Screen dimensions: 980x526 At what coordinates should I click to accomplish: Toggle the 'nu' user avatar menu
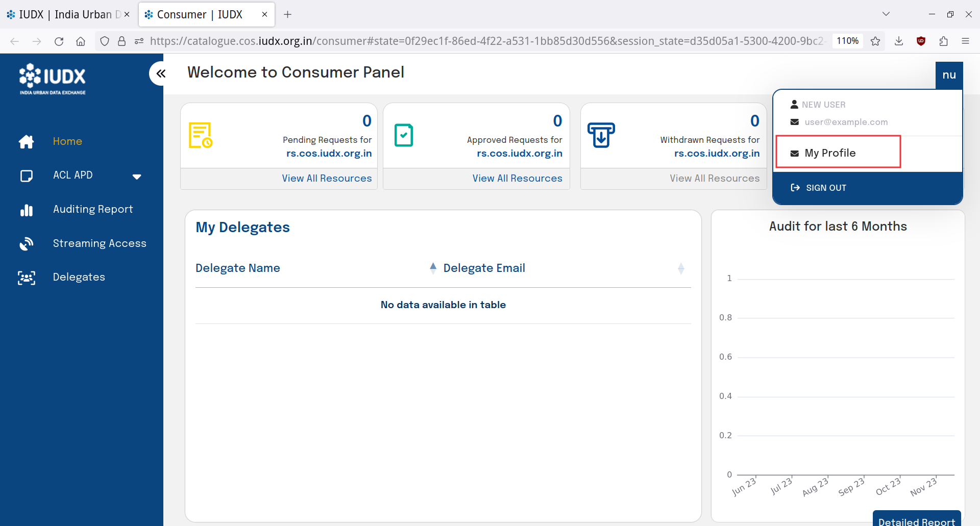coord(949,75)
